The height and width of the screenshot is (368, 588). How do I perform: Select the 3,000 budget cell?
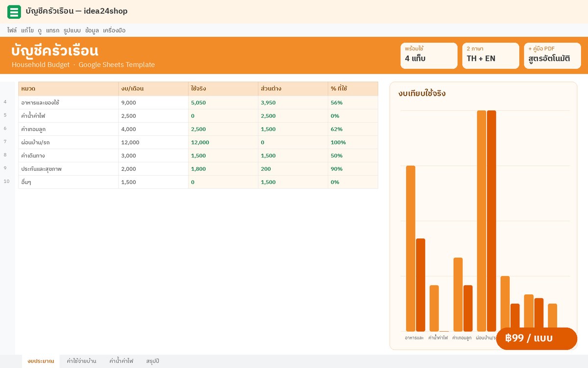point(153,156)
